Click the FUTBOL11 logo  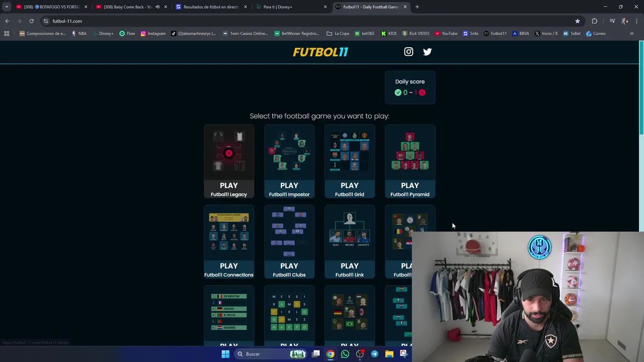320,52
